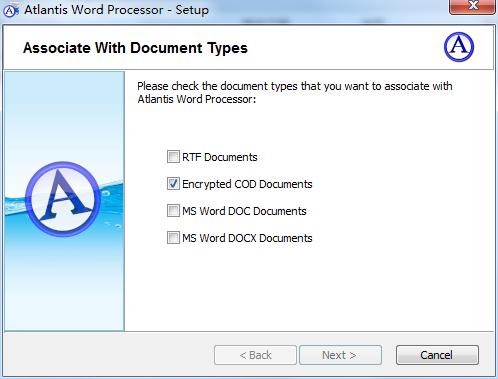498x379 pixels.
Task: Return to the previous step with Back
Action: 255,355
